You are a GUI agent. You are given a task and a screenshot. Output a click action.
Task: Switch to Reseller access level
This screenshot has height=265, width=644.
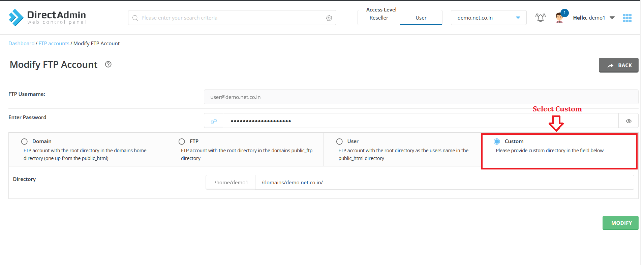[x=379, y=18]
